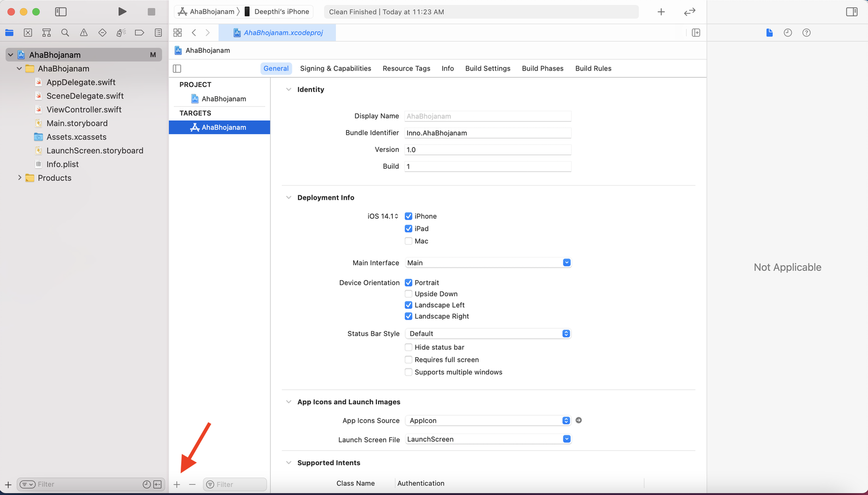Viewport: 868px width, 495px height.
Task: Switch to the Info tab
Action: pyautogui.click(x=448, y=68)
